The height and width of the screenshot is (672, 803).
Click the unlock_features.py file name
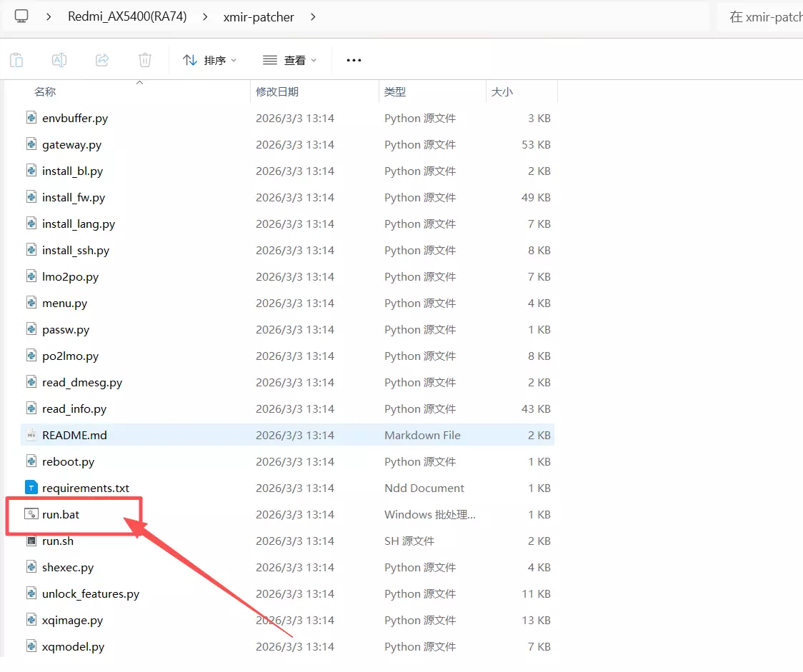(x=91, y=593)
